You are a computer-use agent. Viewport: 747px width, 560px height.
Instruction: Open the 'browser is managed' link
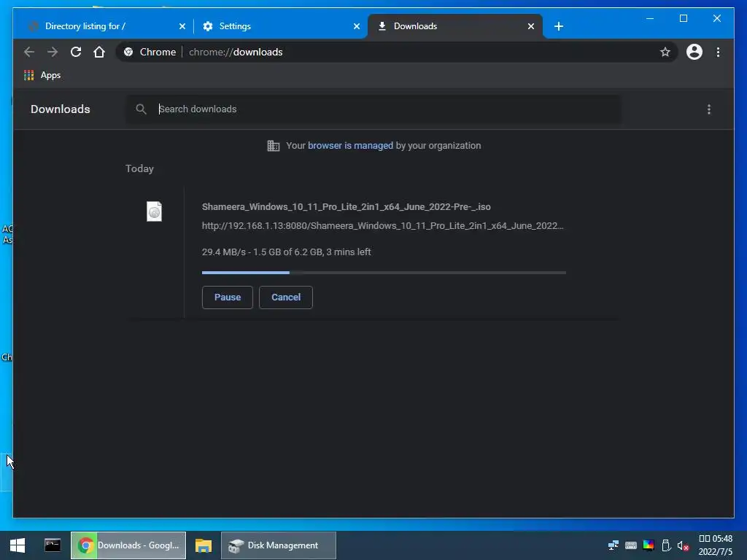pos(350,146)
